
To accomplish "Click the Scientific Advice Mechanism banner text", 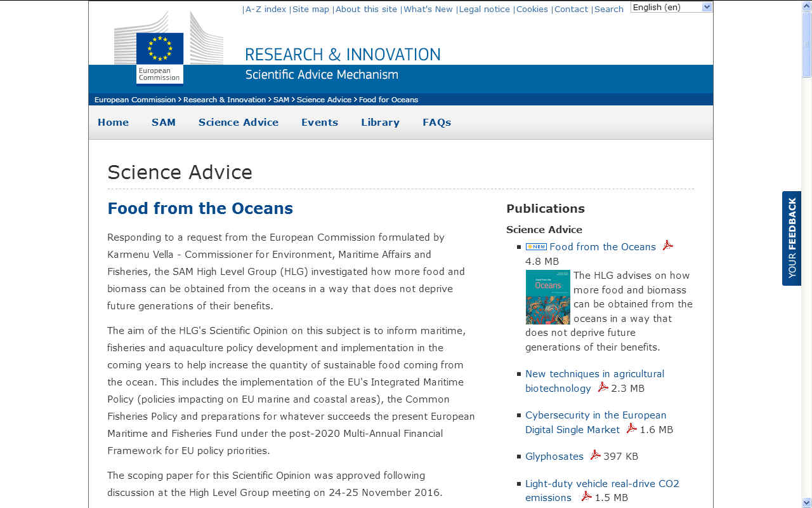I will click(x=322, y=75).
